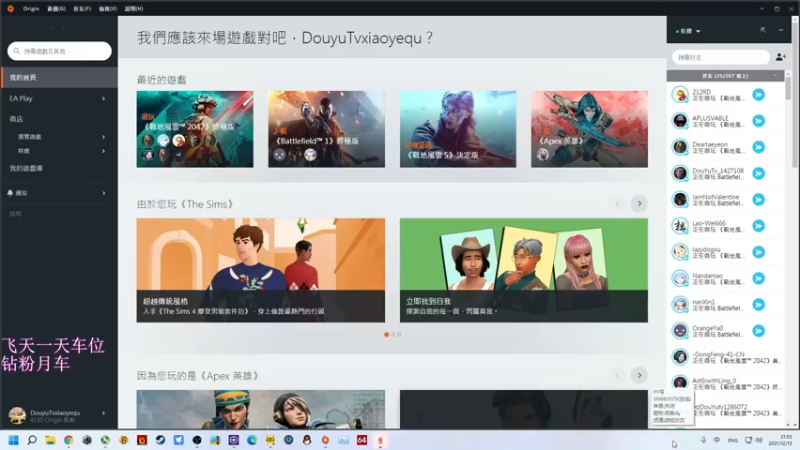The width and height of the screenshot is (800, 450).
Task: Open the Battlefield 2042 recent game tile
Action: (x=195, y=129)
